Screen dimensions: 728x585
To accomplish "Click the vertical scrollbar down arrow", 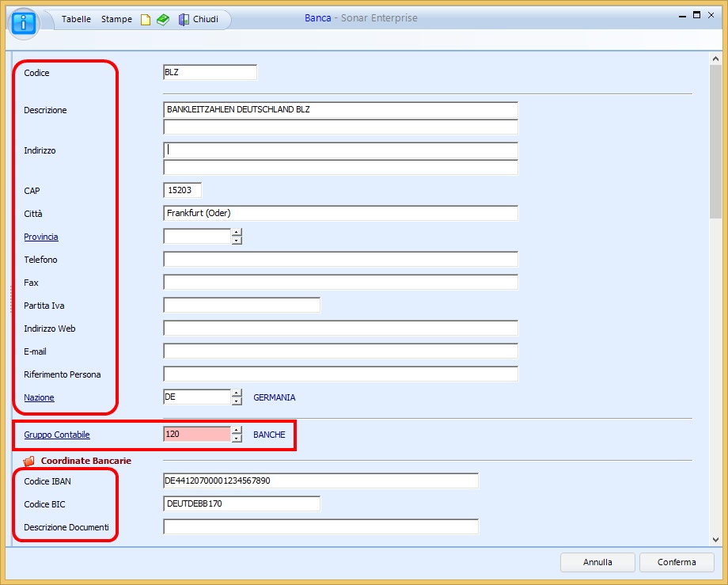I will click(716, 539).
